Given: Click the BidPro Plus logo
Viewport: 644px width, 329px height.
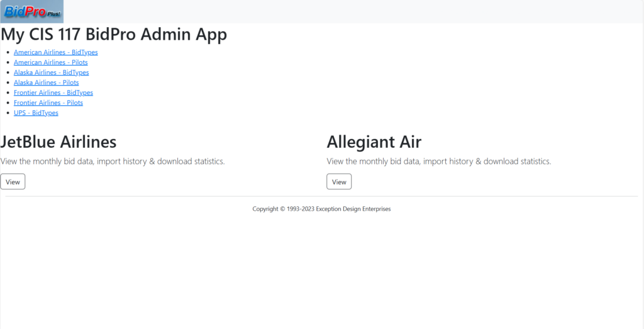Looking at the screenshot, I should tap(31, 11).
